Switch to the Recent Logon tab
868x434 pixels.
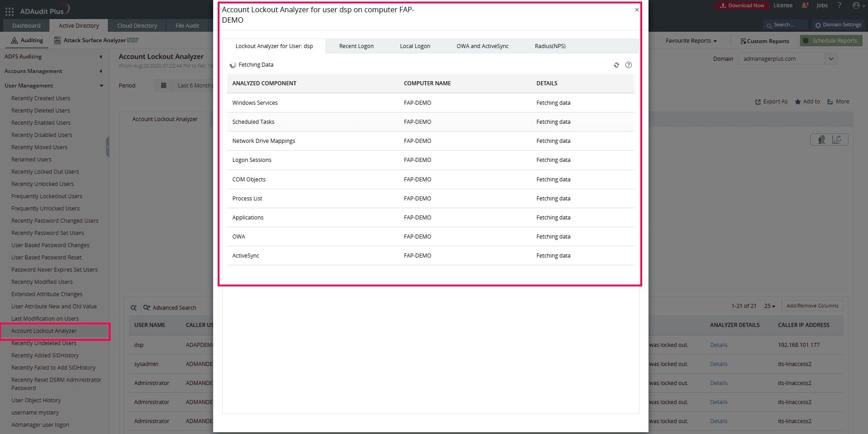pyautogui.click(x=356, y=46)
